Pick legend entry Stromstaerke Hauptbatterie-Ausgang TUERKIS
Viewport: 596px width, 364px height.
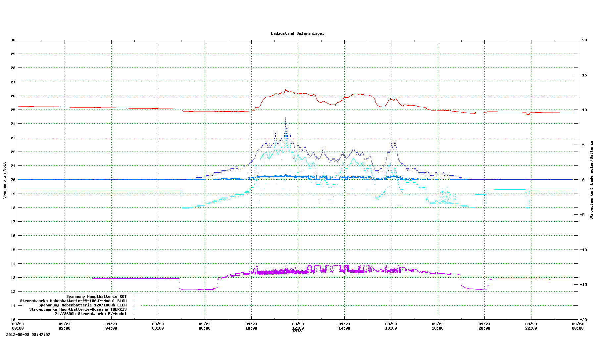[78, 309]
